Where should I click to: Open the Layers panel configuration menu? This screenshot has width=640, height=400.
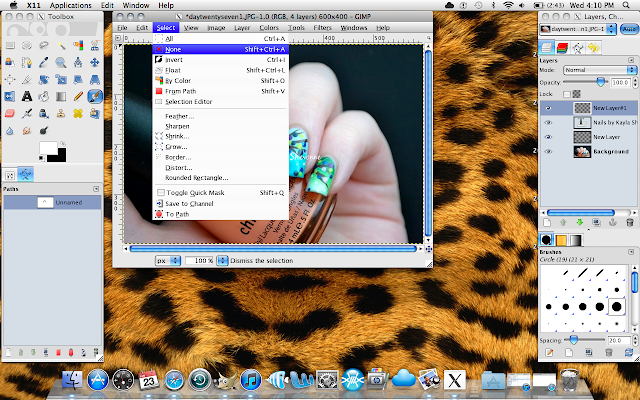click(x=631, y=60)
